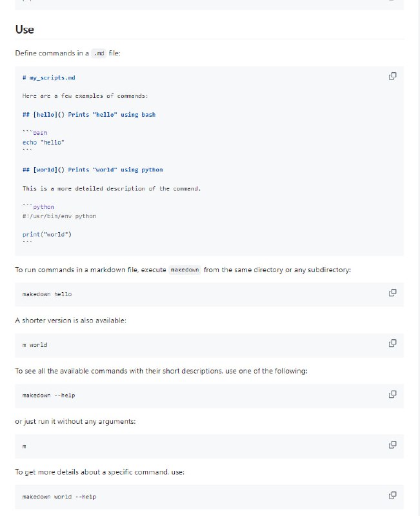
Task: Click the "## [world]()" heading line in code
Action: point(92,170)
